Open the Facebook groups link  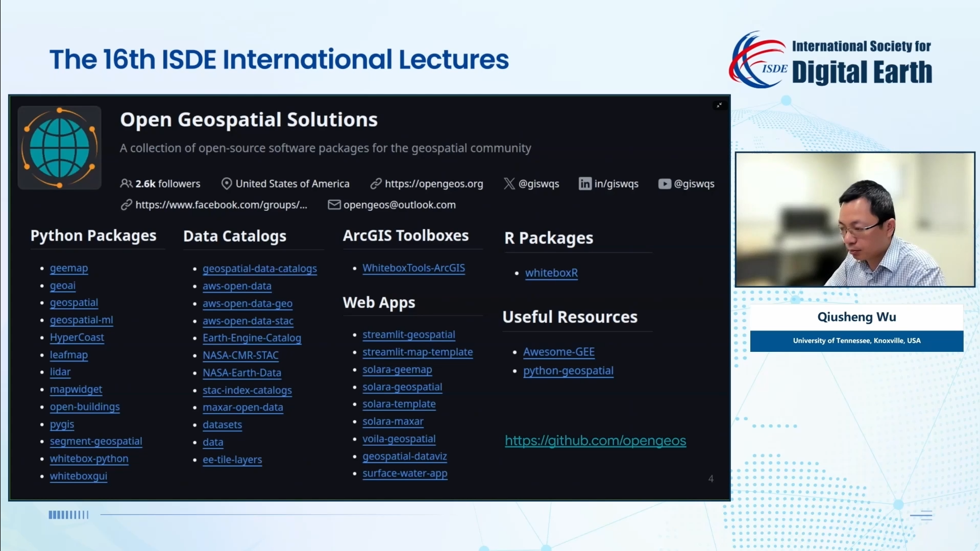point(222,205)
